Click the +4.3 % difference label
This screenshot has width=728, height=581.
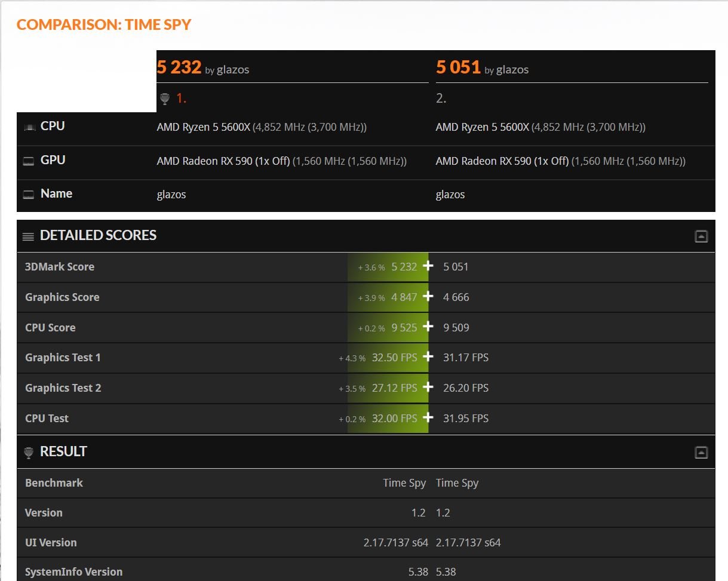pyautogui.click(x=352, y=358)
